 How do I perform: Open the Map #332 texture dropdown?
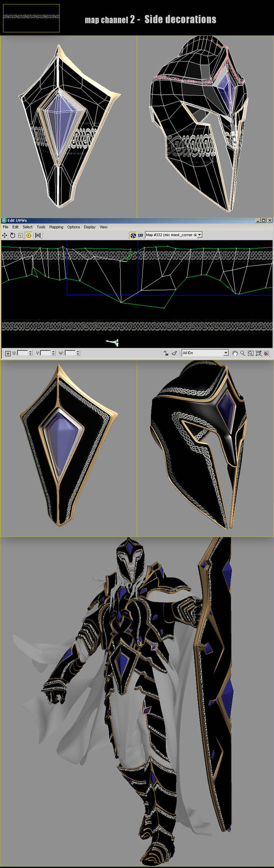200,235
